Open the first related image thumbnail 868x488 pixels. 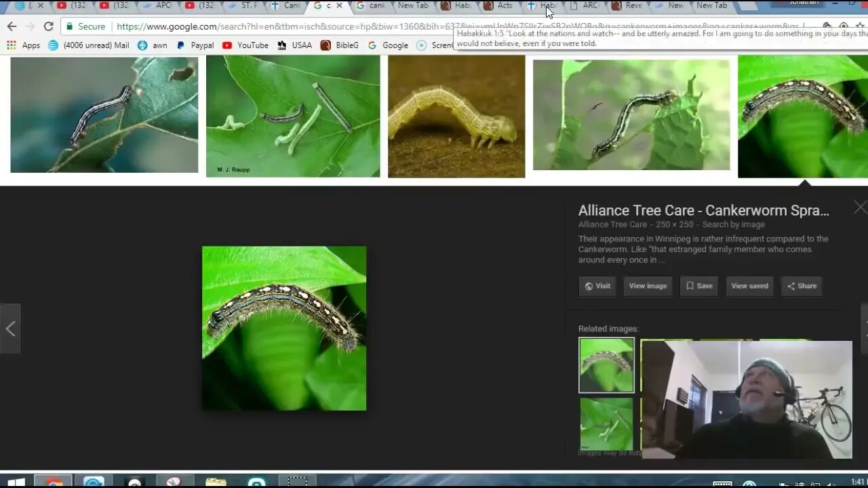click(606, 365)
